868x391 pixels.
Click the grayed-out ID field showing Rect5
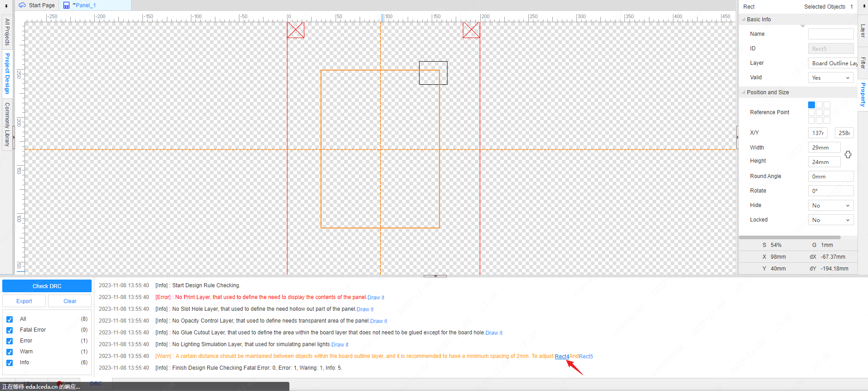831,48
